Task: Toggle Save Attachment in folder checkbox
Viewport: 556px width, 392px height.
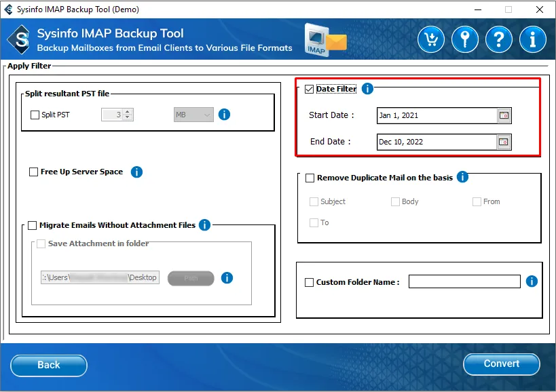Action: (41, 243)
